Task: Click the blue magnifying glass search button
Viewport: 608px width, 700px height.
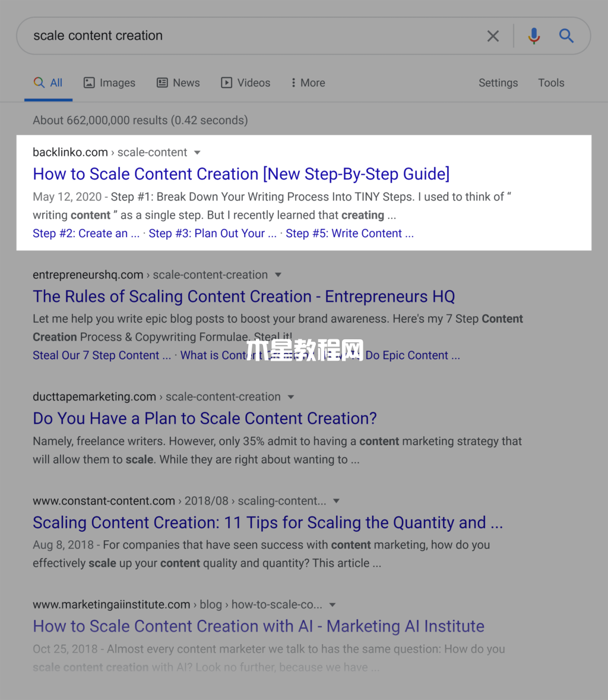Action: point(566,36)
